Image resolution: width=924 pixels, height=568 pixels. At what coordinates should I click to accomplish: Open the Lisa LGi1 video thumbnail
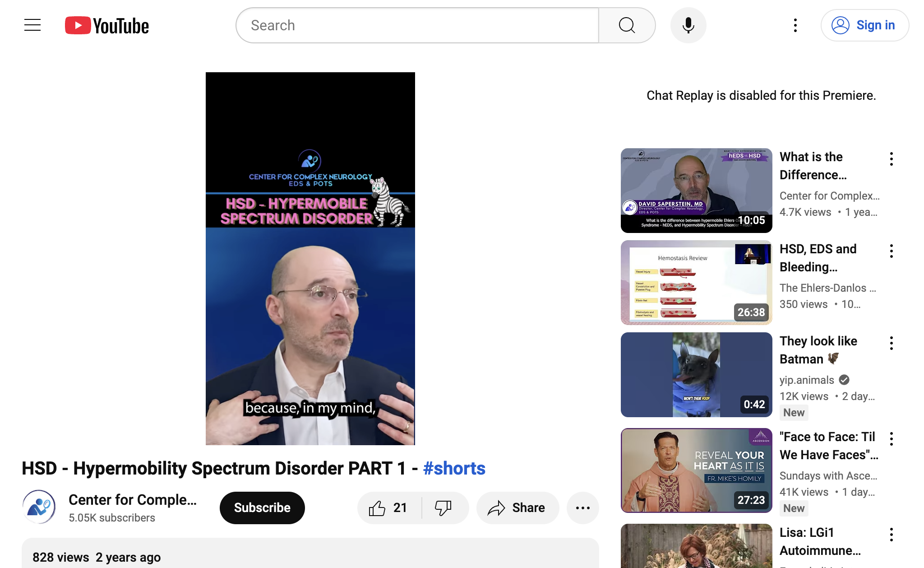(x=697, y=546)
